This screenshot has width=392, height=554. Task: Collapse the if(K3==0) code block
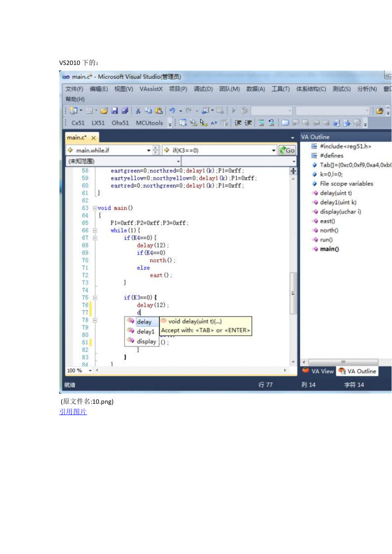point(95,298)
